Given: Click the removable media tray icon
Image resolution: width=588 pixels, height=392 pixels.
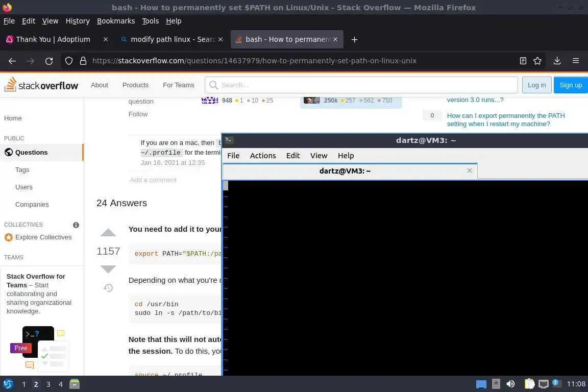Looking at the screenshot, I should click(x=496, y=384).
